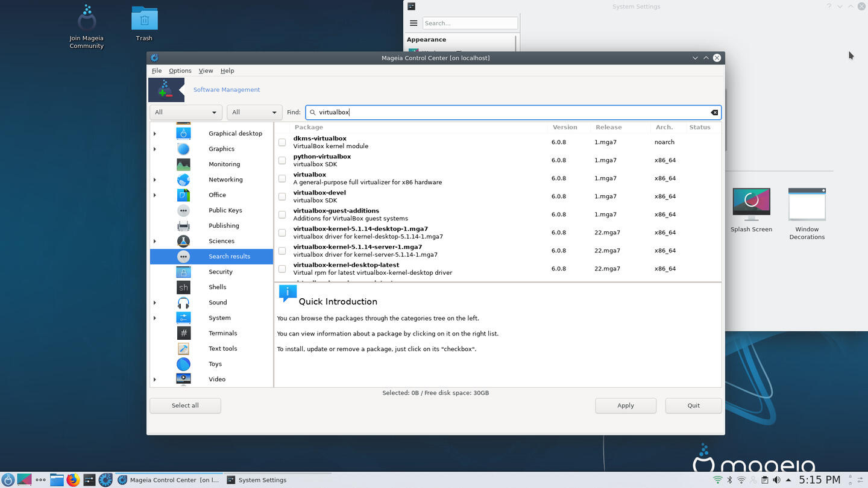Expand the System tree node
The image size is (868, 488).
click(155, 318)
